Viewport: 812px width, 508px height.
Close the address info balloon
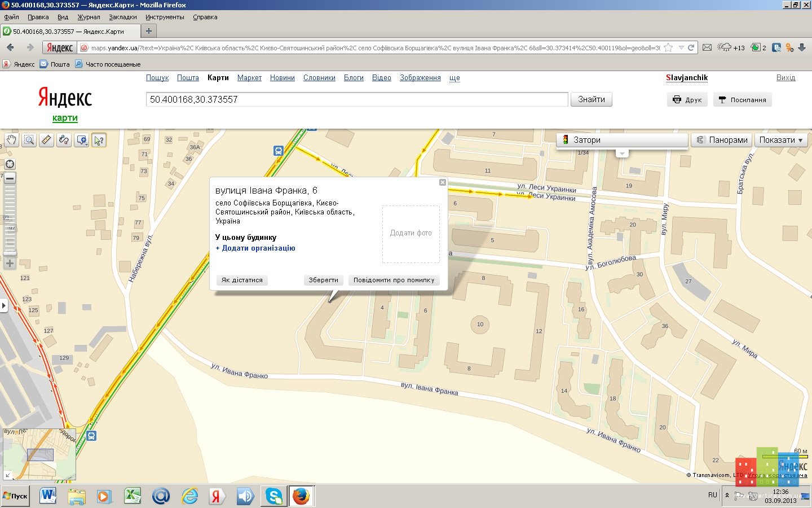[443, 182]
